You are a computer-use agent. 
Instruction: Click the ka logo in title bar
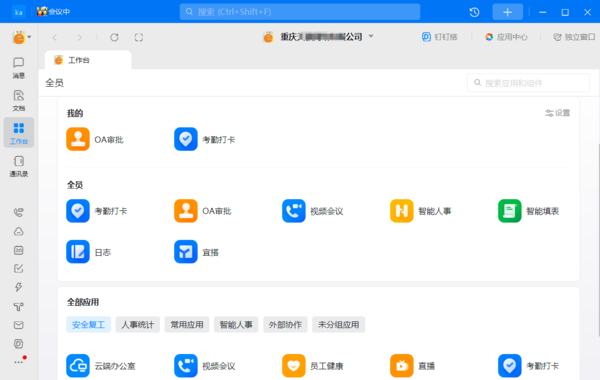(19, 12)
